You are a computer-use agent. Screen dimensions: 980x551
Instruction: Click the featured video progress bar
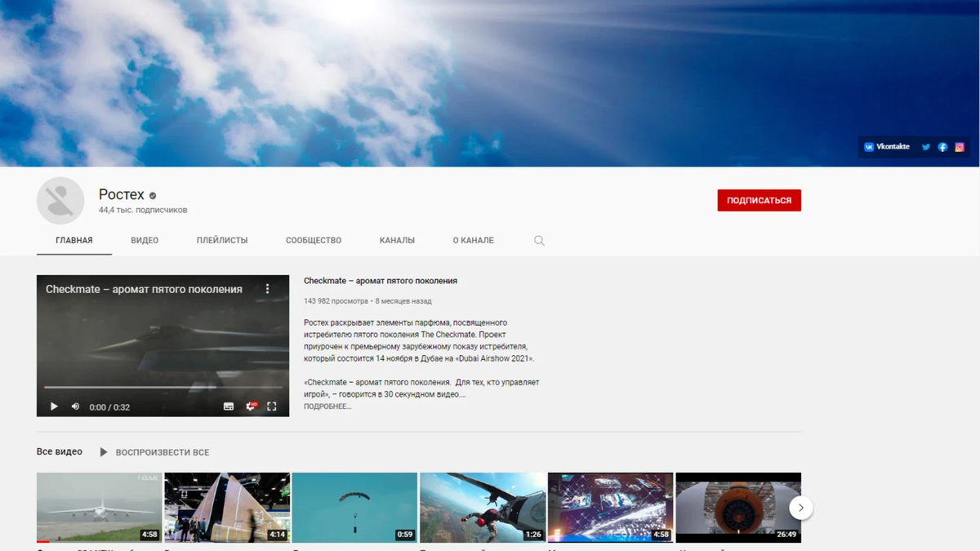163,387
